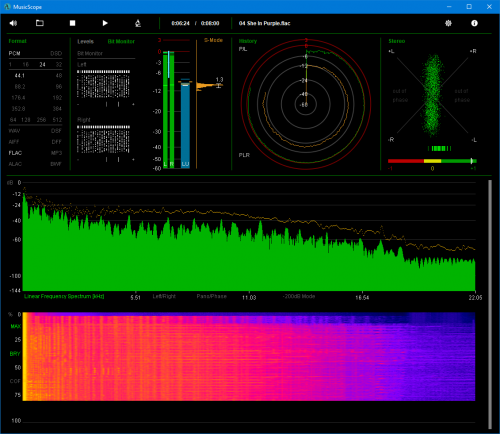Toggle Left/Right spectrum display
The width and height of the screenshot is (500, 434).
(x=164, y=296)
